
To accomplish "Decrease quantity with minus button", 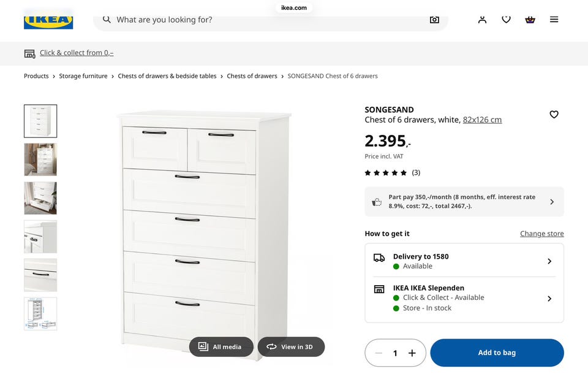I will tap(379, 353).
